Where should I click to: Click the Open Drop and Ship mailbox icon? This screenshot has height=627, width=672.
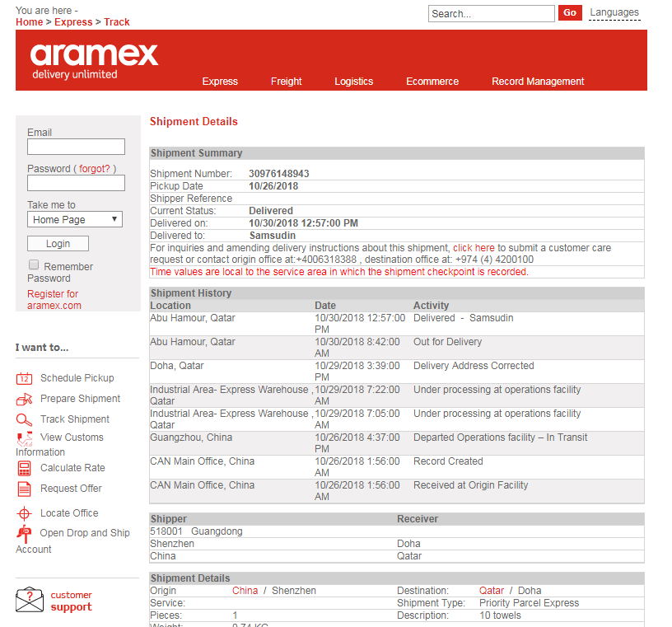pos(24,533)
